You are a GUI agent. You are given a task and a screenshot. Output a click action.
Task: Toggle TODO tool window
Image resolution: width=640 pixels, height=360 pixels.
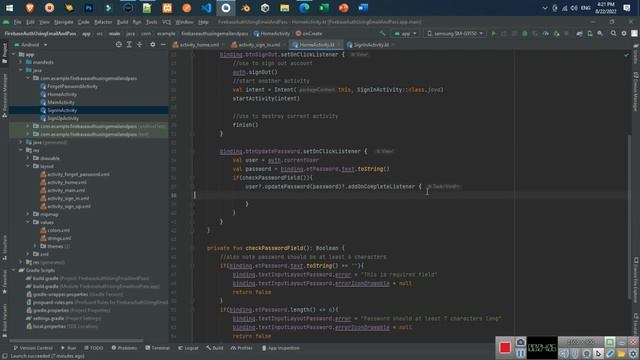coord(93,348)
